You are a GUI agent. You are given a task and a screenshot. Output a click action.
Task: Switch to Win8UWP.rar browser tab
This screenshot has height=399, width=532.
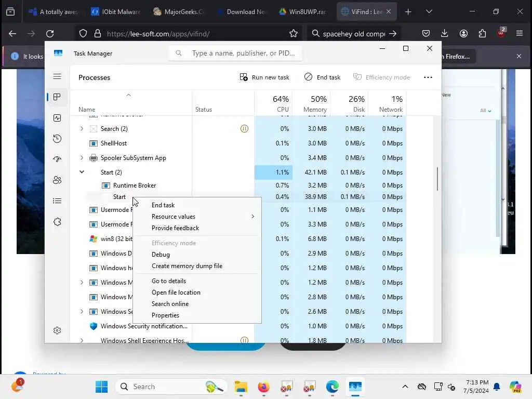coord(303,12)
